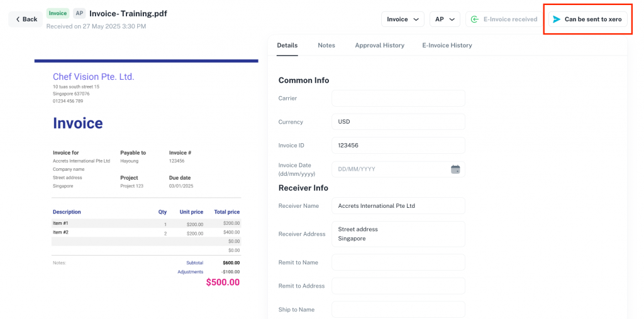Click the phone number 01234 456 789
This screenshot has width=644, height=319.
pos(68,101)
